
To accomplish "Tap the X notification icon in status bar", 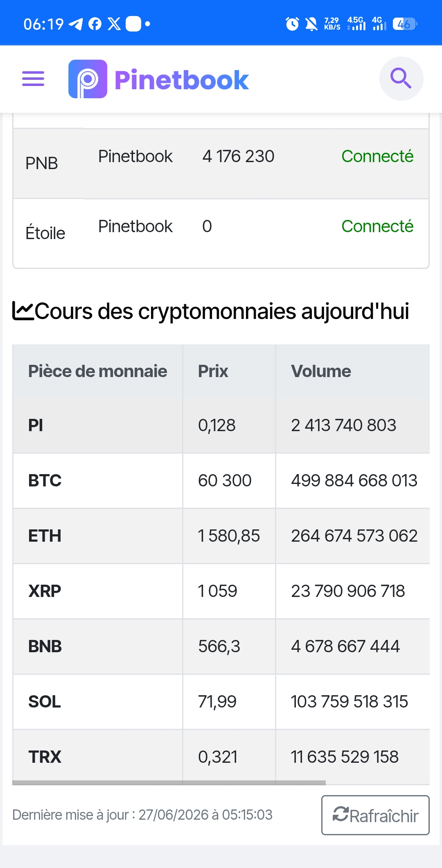I will [114, 24].
